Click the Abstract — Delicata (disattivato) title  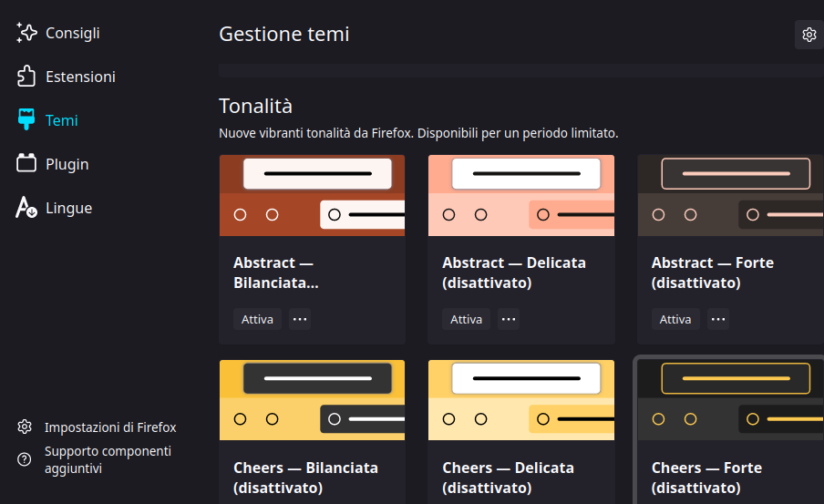[x=514, y=273]
